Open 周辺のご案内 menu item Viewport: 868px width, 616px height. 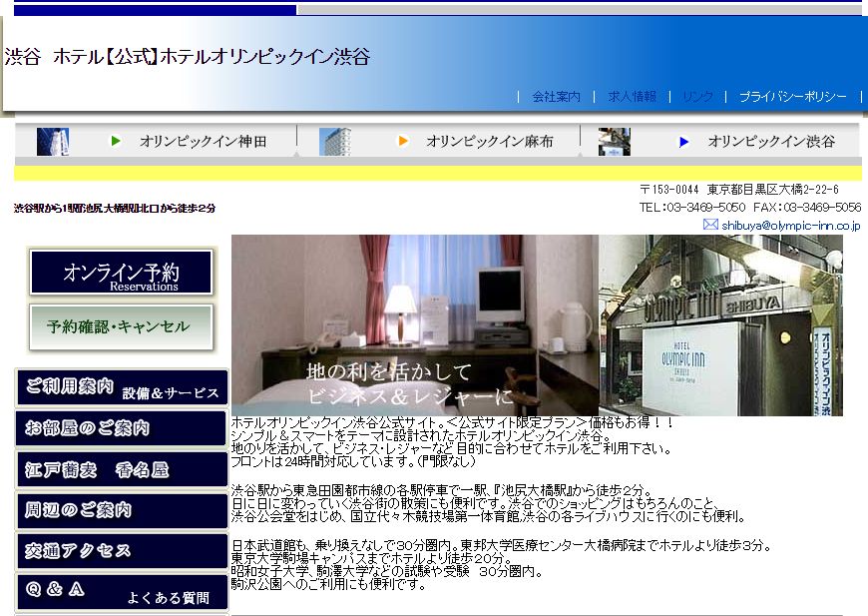pyautogui.click(x=122, y=510)
